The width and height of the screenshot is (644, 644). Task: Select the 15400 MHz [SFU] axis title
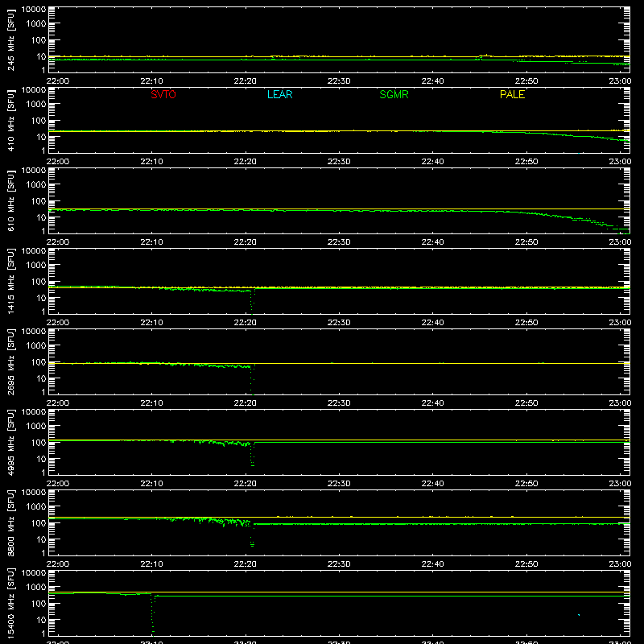coord(11,603)
